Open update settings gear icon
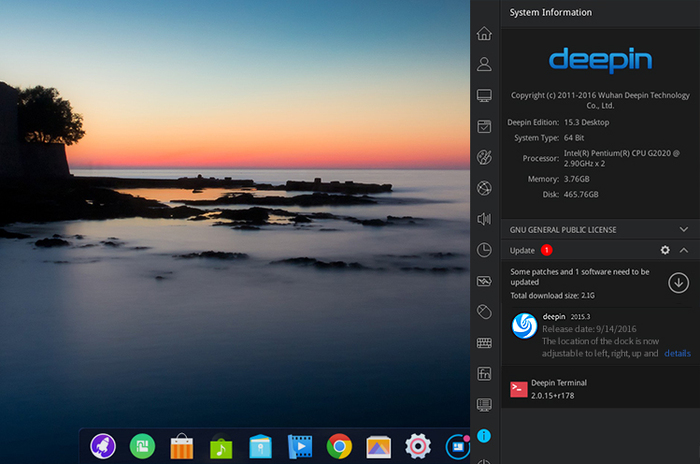This screenshot has height=464, width=700. coord(665,250)
